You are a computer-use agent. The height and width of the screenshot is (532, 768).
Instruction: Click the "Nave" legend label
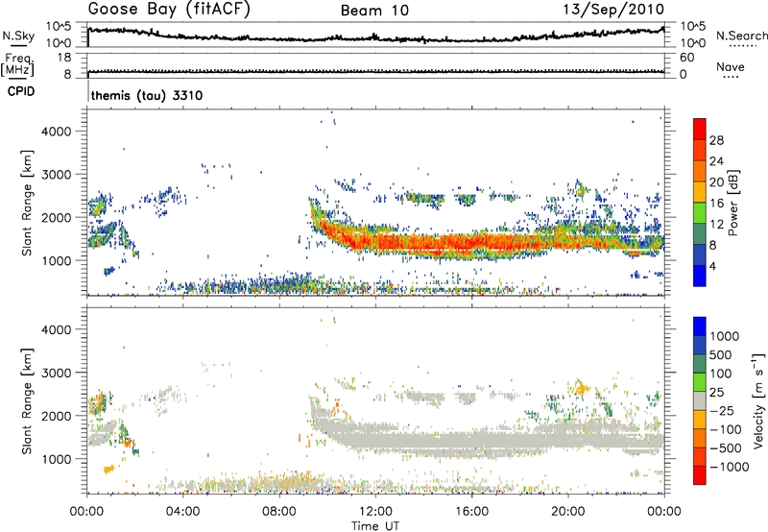(731, 66)
